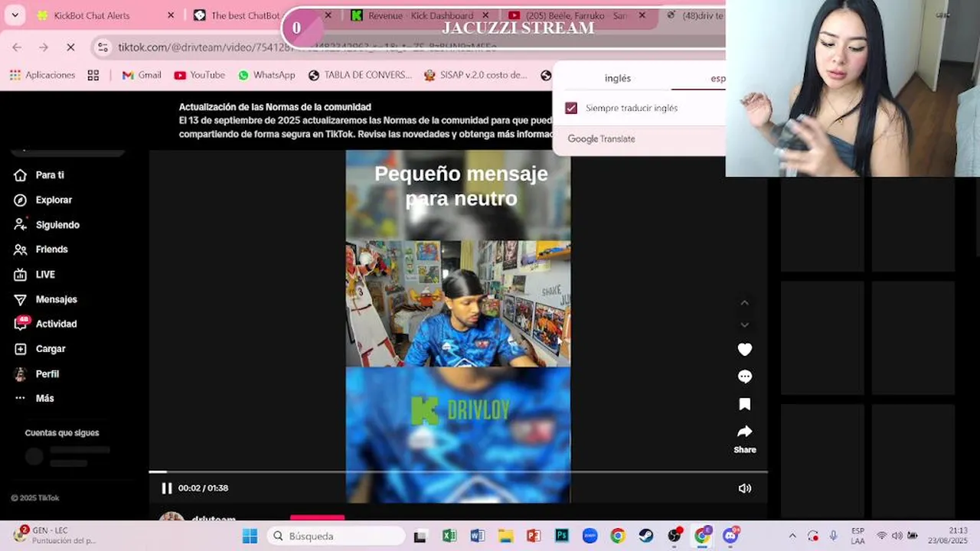Expand Chrome tab search dropdown

point(15,15)
